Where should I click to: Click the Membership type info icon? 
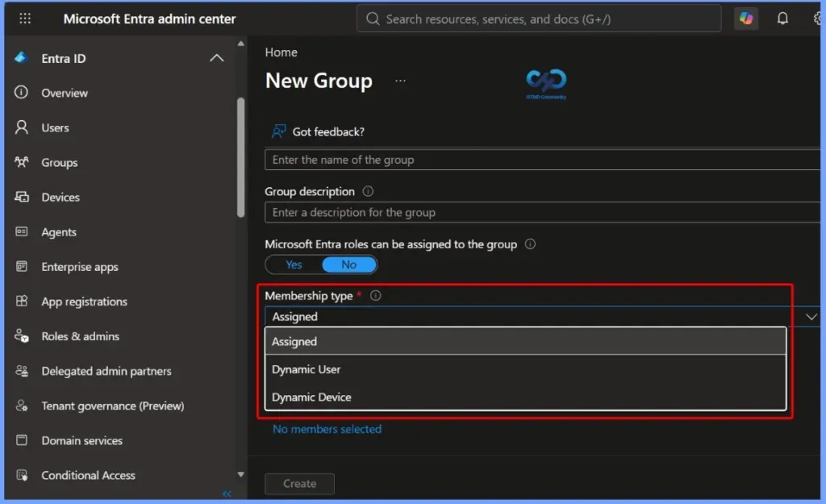(375, 295)
